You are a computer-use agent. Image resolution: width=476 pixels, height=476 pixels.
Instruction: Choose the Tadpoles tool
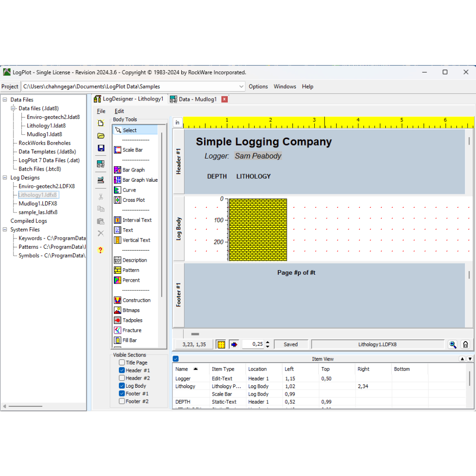[x=132, y=320]
